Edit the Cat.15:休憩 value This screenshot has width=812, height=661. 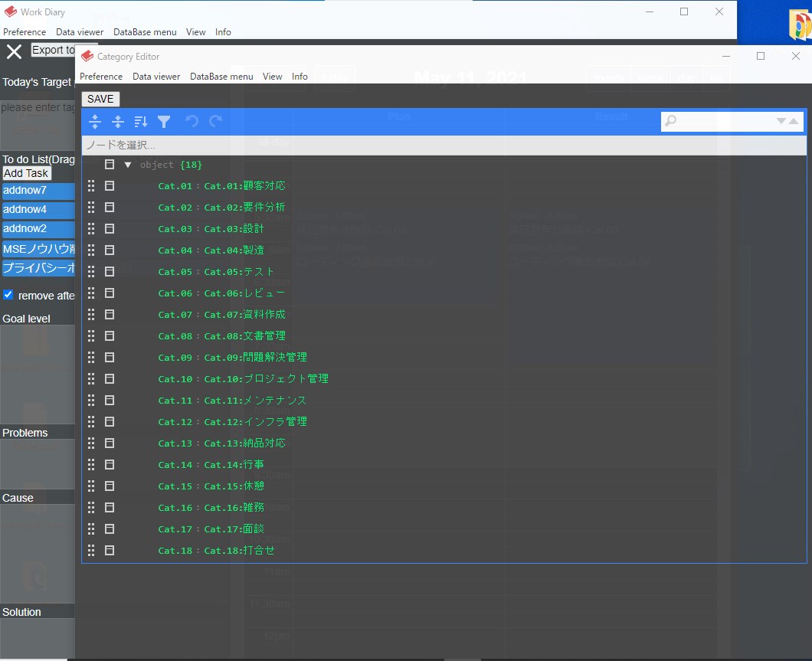pos(234,486)
